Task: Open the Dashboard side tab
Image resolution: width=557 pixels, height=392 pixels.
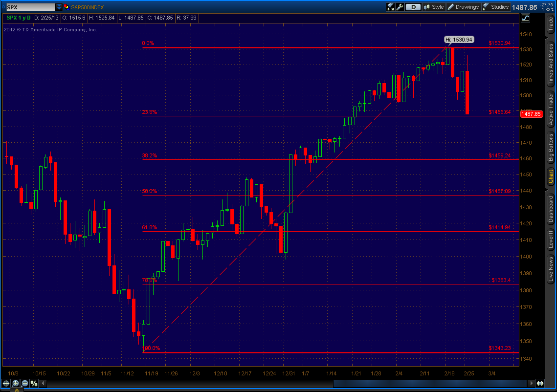Action: pyautogui.click(x=551, y=209)
